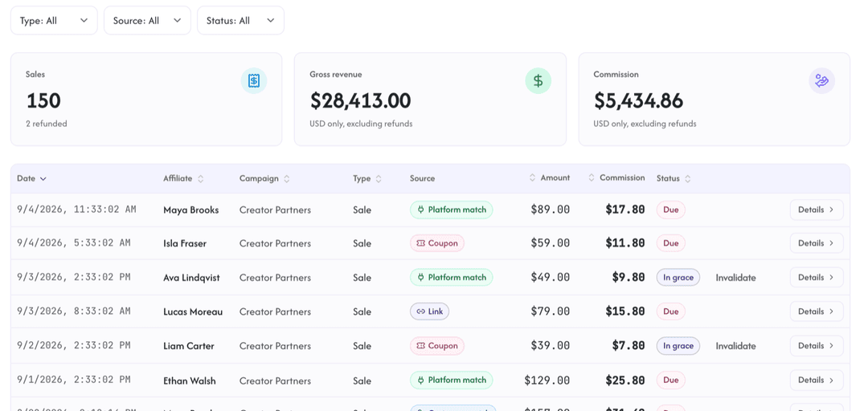Click the $7.80 commission cell

(x=628, y=346)
